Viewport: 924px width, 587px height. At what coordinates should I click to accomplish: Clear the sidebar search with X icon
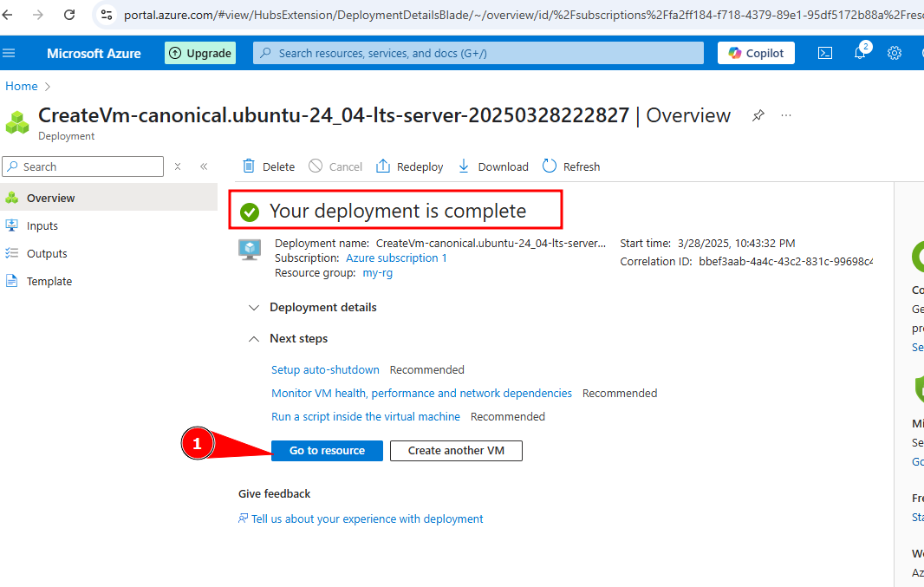178,166
